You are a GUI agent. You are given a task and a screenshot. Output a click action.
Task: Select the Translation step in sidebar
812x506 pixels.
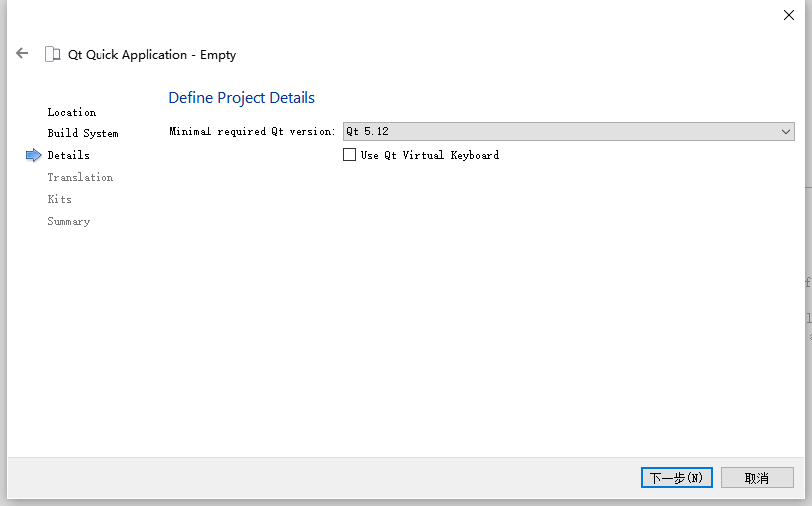coord(81,177)
